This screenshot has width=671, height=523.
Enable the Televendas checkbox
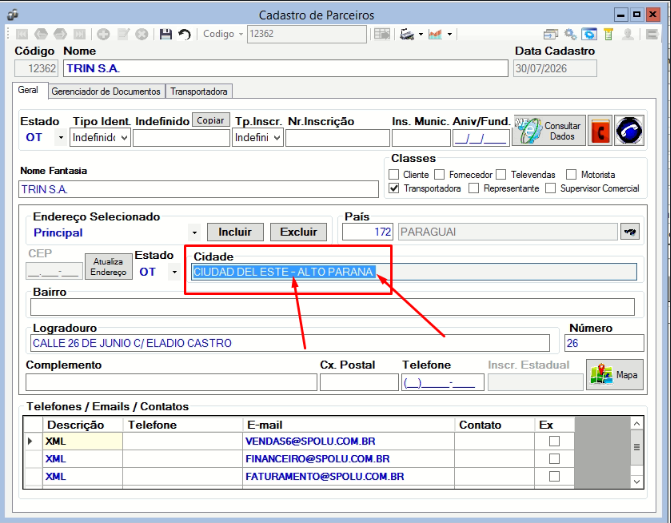[x=501, y=175]
